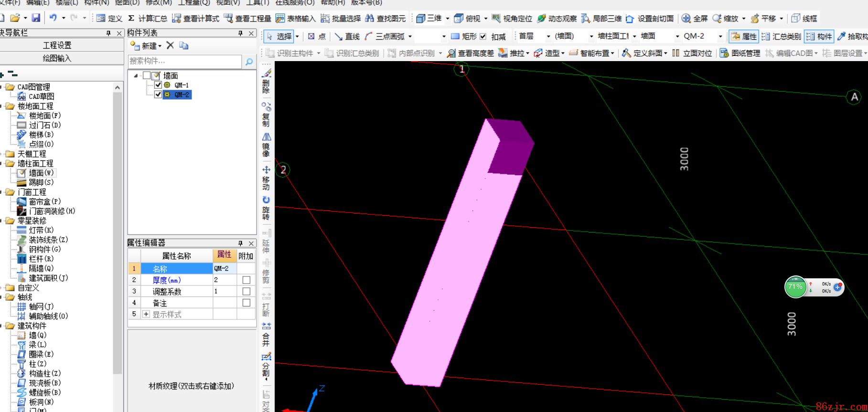Run 汇总计算 (calculate summary) tool
868x412 pixels.
147,19
